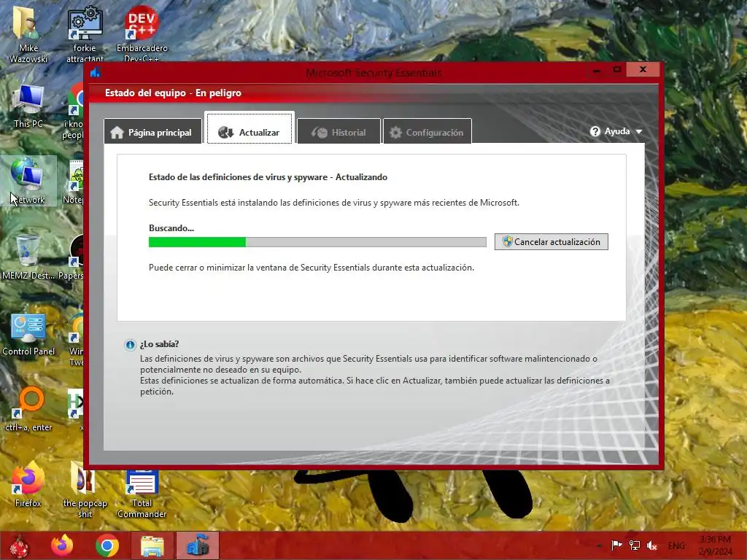Image resolution: width=747 pixels, height=560 pixels.
Task: Click the update progress bar
Action: pyautogui.click(x=317, y=242)
